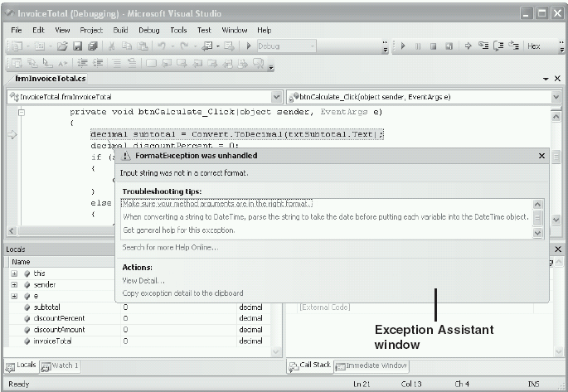Click the Navigate Backward icon

coord(207,46)
